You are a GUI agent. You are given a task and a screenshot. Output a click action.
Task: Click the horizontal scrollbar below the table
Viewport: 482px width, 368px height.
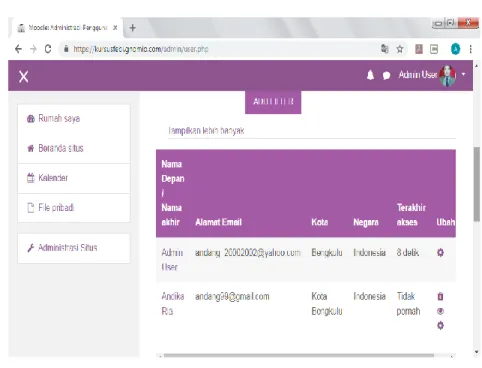[299, 356]
